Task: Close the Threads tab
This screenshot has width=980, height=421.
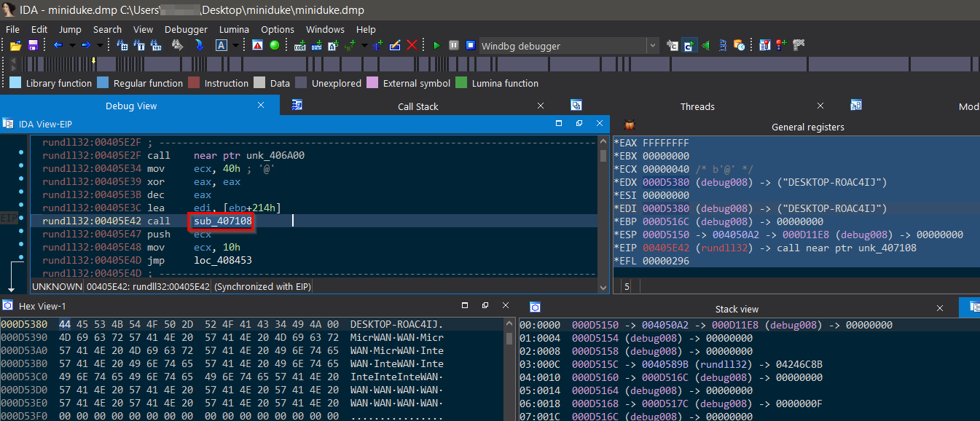Action: click(820, 106)
